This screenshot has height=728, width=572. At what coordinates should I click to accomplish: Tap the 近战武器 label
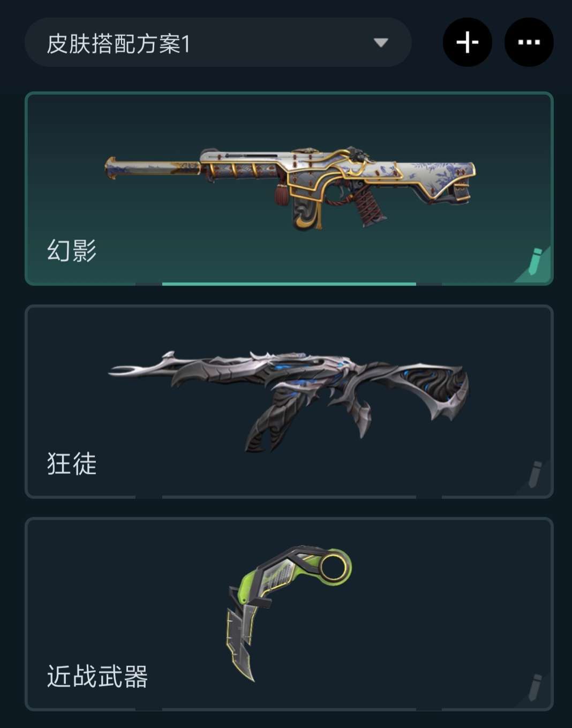[x=97, y=677]
